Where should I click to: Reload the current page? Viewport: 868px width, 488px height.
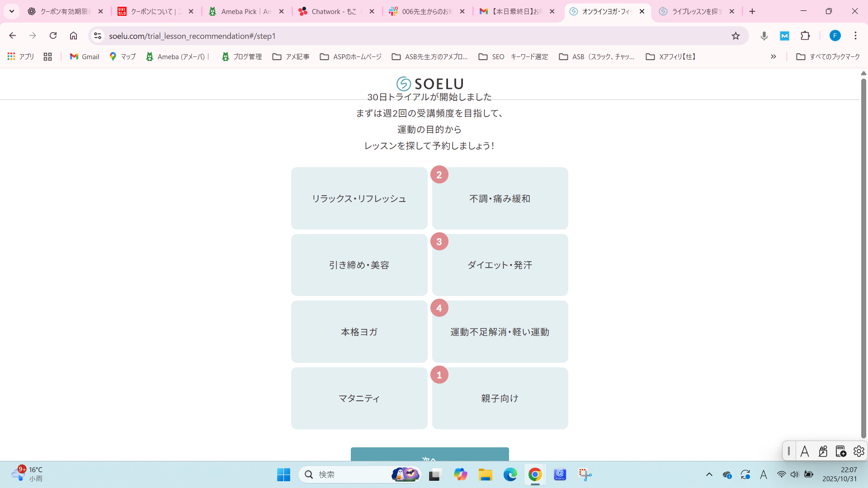click(x=53, y=36)
